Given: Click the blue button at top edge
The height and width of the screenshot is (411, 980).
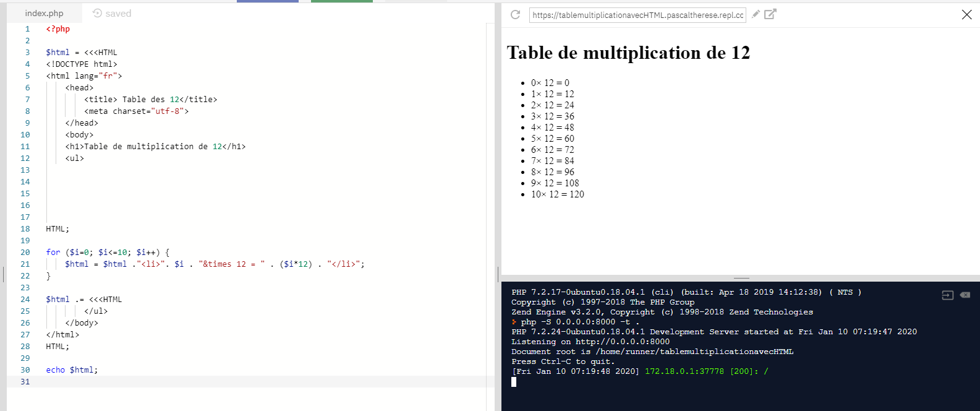Looking at the screenshot, I should (267, 1).
